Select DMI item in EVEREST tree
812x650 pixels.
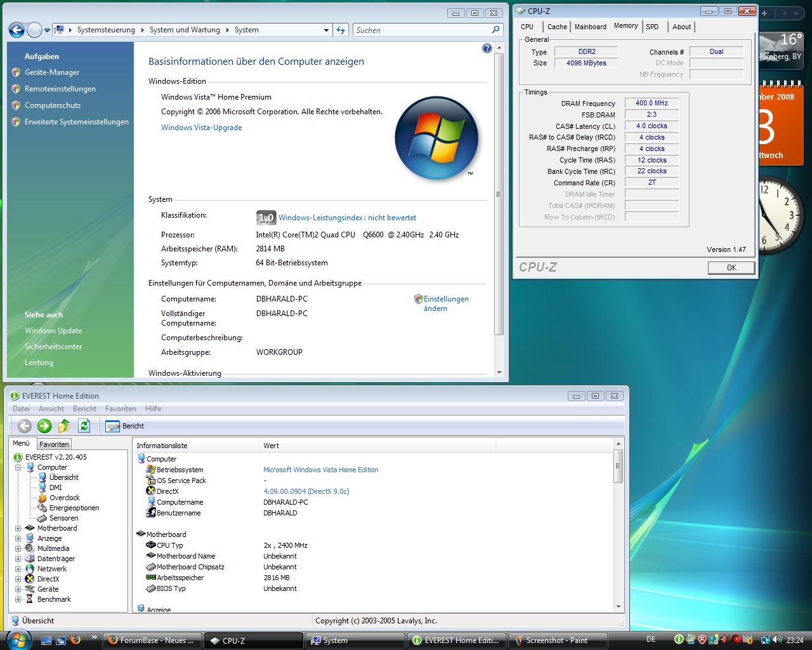pos(56,487)
